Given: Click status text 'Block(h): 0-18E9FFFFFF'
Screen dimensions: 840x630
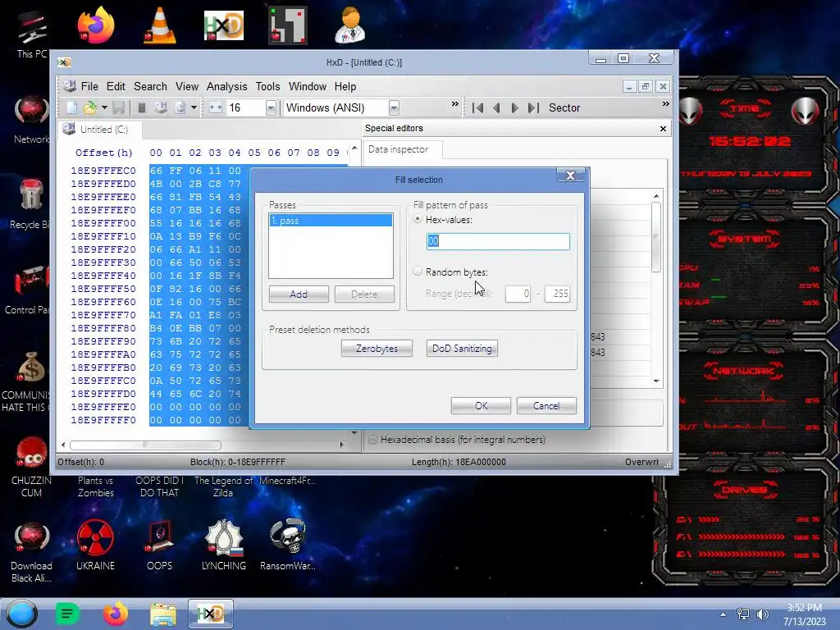Looking at the screenshot, I should (238, 462).
